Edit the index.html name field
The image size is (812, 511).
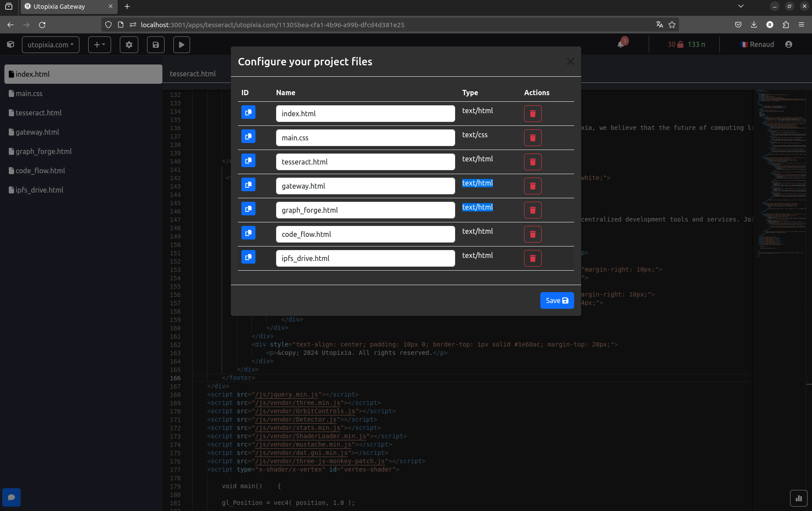coord(366,114)
